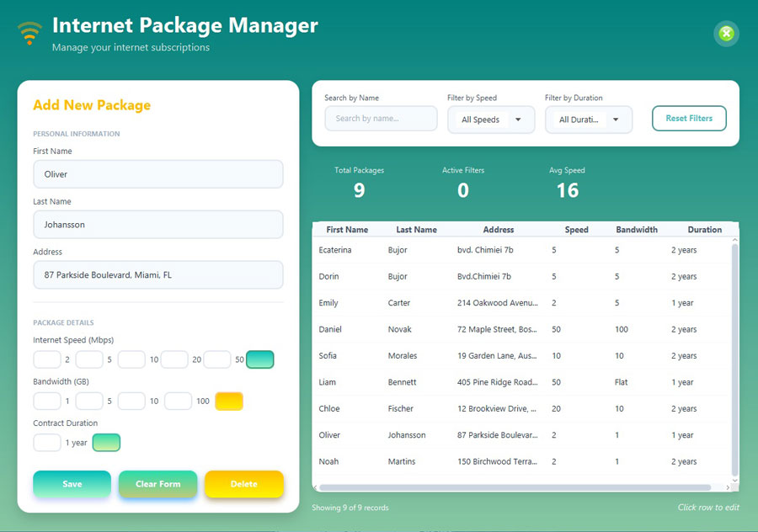The width and height of the screenshot is (758, 532).
Task: Click the green X icon at top right
Action: (726, 34)
